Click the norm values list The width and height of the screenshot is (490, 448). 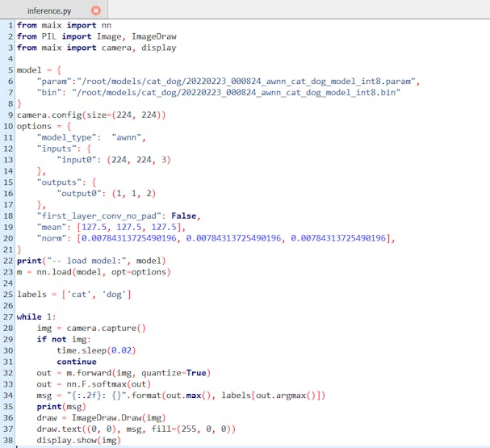pos(234,238)
